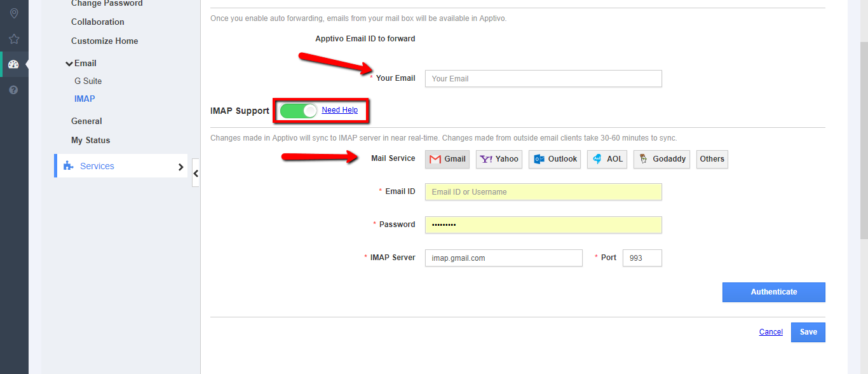Select Gmail as the mail service

447,159
